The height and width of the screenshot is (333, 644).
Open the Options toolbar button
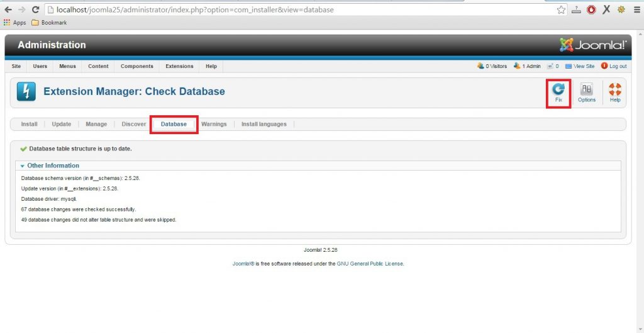point(586,92)
